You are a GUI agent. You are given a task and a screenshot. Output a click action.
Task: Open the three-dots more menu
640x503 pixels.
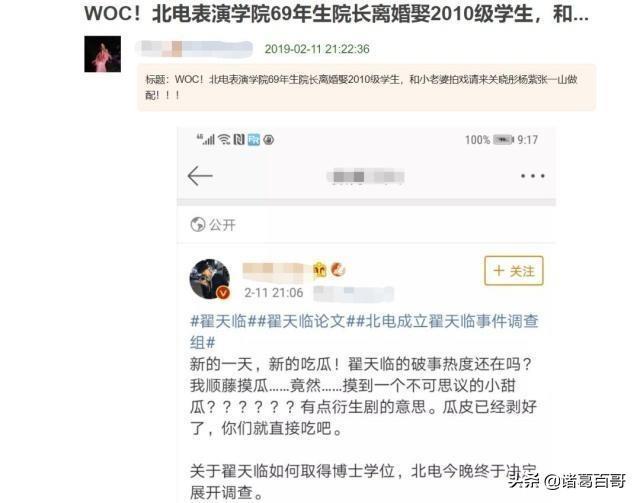pos(533,176)
